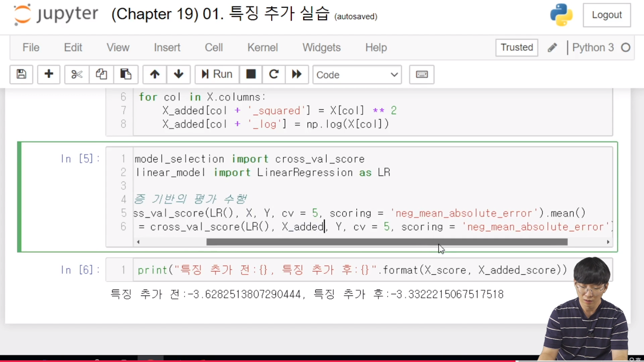The width and height of the screenshot is (644, 362).
Task: Insert a cell below with the plus icon
Action: click(x=49, y=74)
